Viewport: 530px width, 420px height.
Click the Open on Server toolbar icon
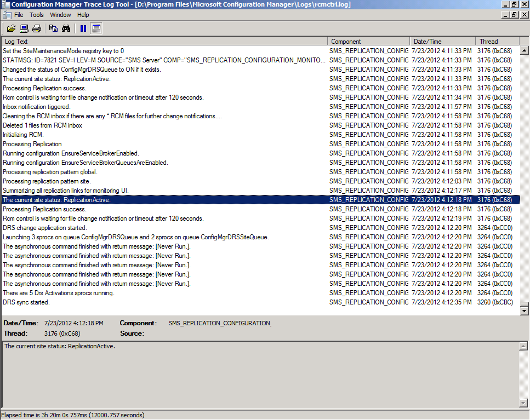point(24,28)
